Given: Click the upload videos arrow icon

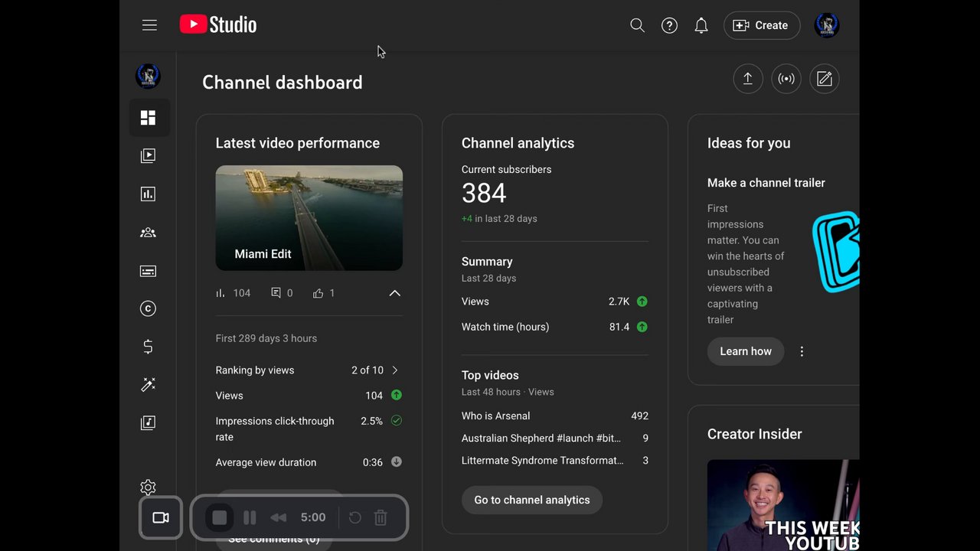Looking at the screenshot, I should 748,79.
